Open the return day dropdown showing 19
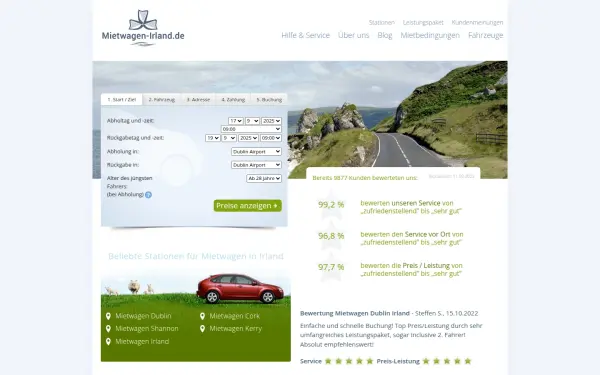The image size is (600, 375). (213, 138)
